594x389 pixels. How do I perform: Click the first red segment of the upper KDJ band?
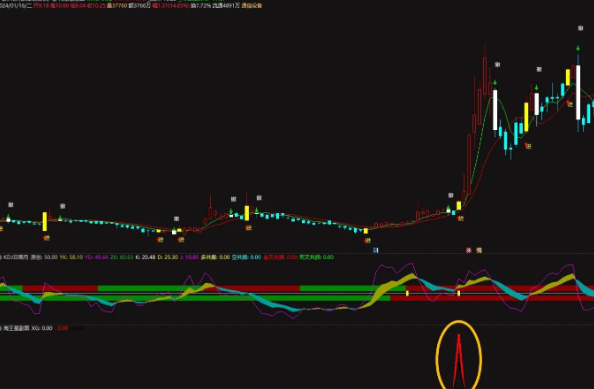coord(60,288)
